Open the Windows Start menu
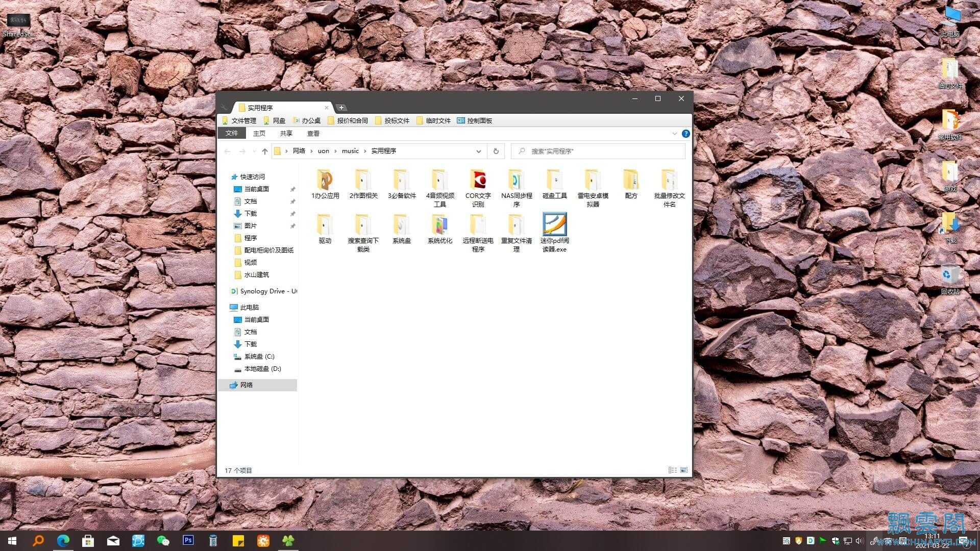980x551 pixels. pyautogui.click(x=12, y=540)
